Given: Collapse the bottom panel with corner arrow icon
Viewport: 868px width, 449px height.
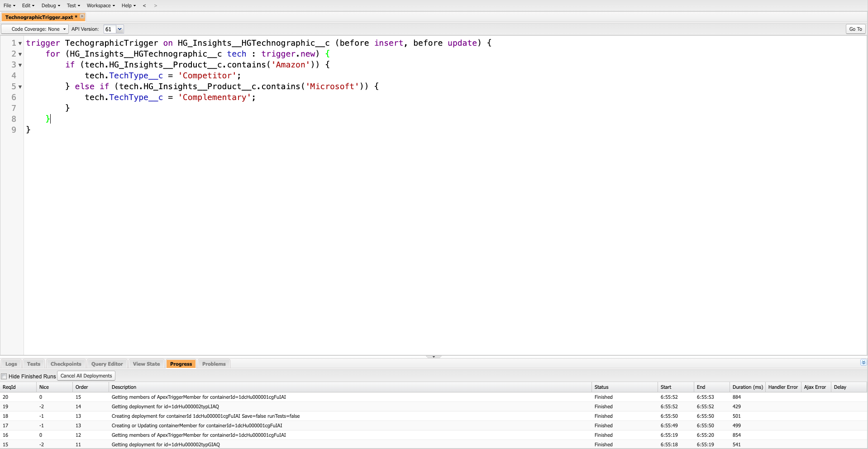Looking at the screenshot, I should [x=863, y=363].
